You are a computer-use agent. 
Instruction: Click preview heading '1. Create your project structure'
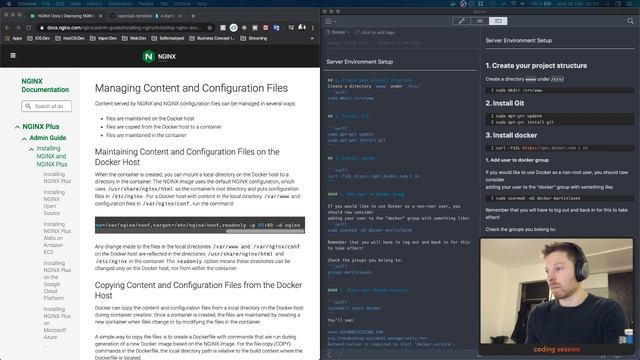tap(536, 66)
